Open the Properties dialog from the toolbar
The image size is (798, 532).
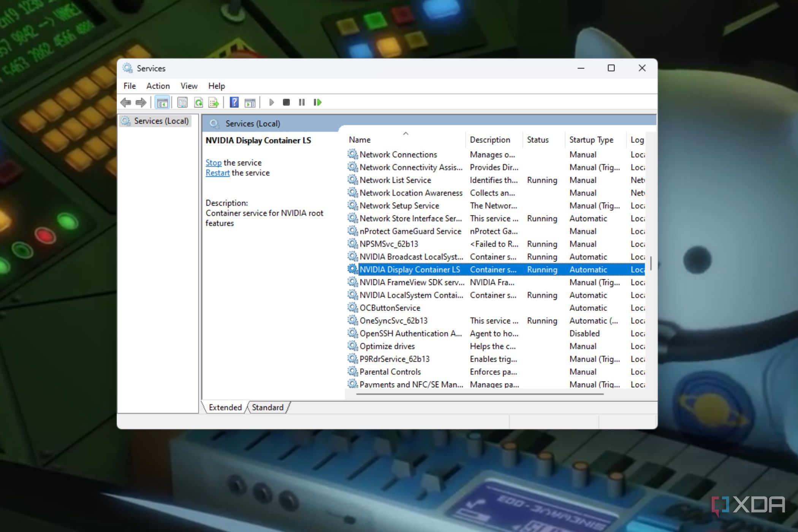point(182,102)
